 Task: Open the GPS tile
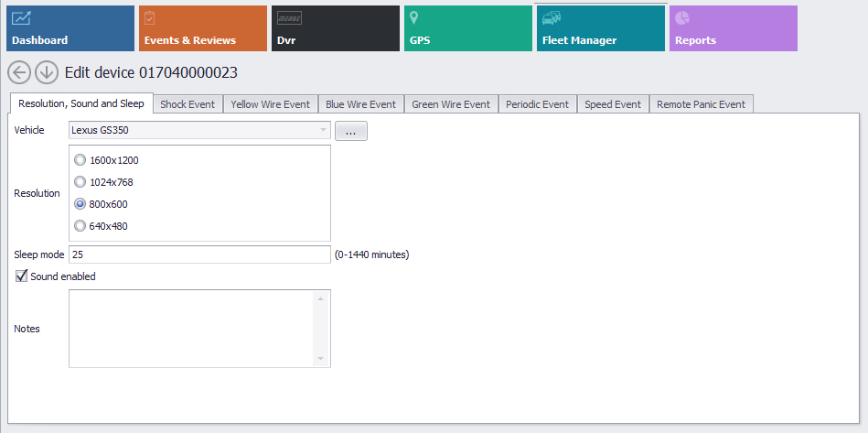pyautogui.click(x=467, y=28)
